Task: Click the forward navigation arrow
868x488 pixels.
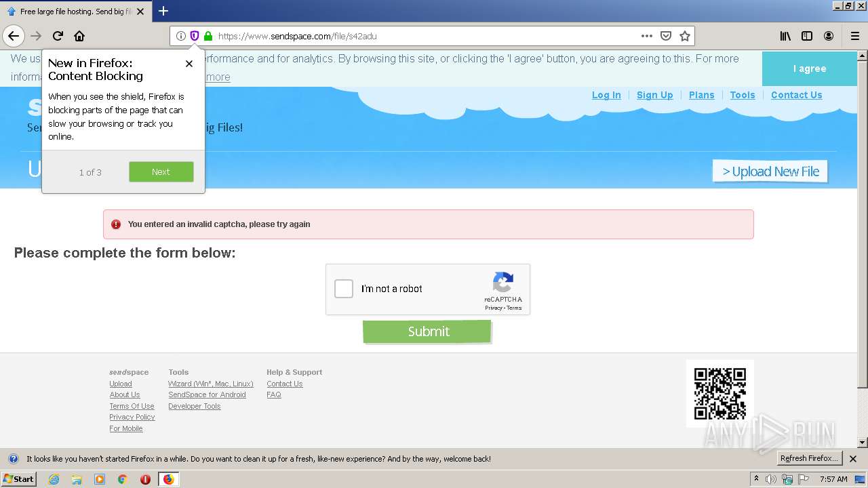Action: pos(36,36)
